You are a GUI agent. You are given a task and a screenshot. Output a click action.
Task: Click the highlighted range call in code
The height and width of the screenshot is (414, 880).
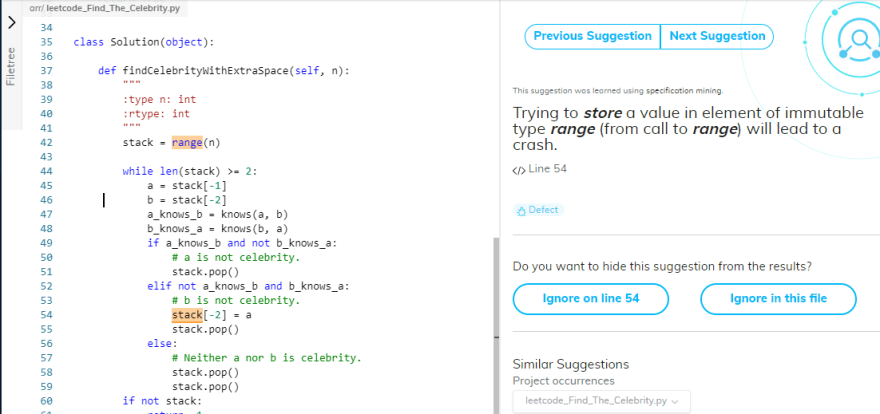tap(187, 142)
